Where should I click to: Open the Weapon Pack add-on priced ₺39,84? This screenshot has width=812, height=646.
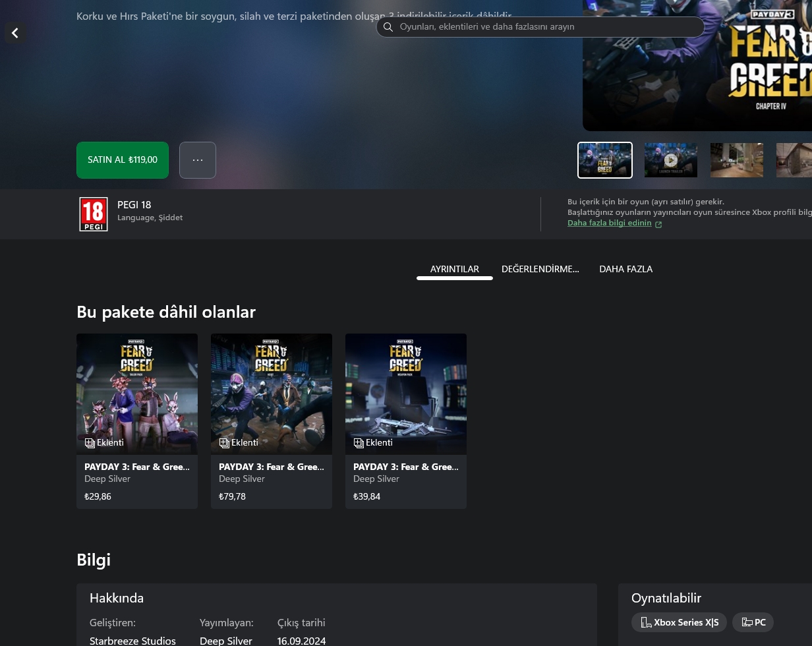[x=406, y=421]
